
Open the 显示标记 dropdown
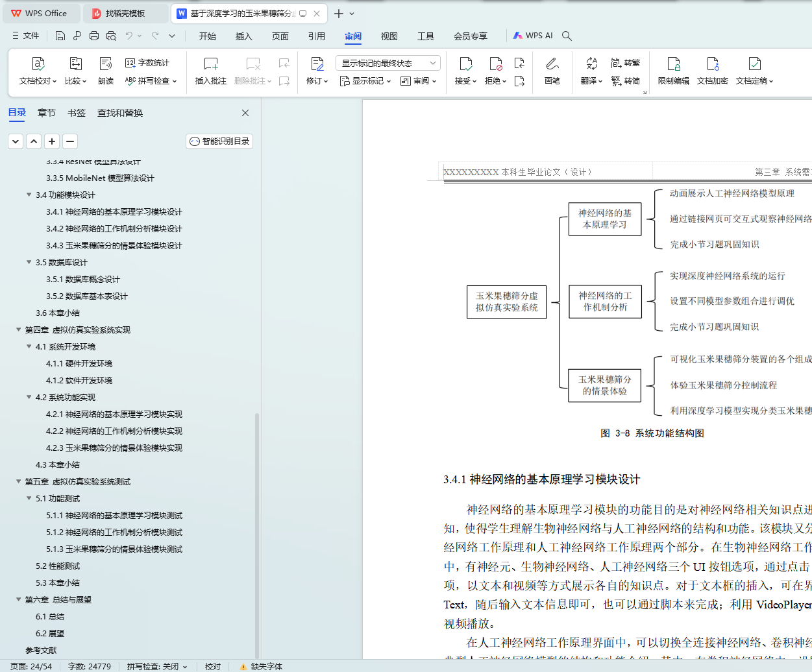[x=365, y=81]
